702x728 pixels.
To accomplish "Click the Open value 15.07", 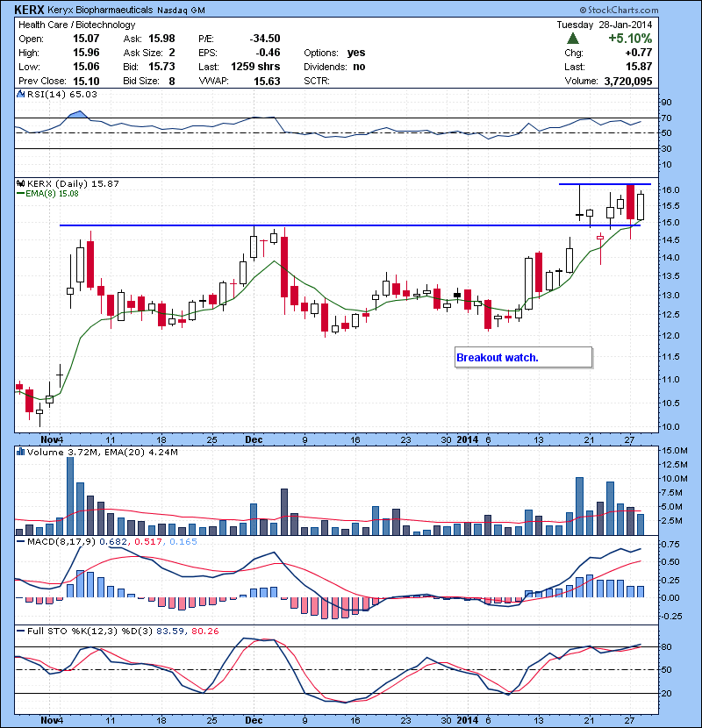I will [86, 39].
